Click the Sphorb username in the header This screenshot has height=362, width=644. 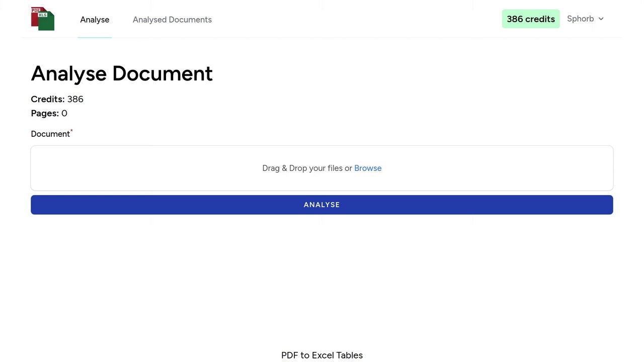[x=580, y=19]
